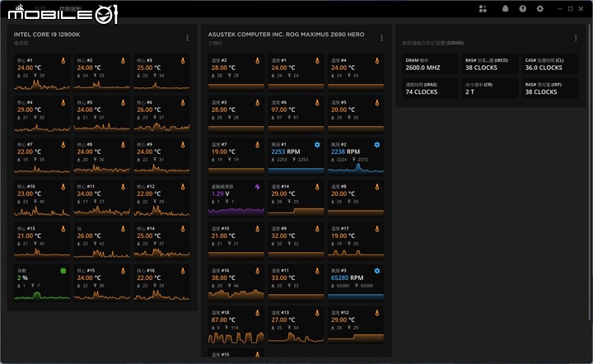The width and height of the screenshot is (593, 364).
Task: Select 溫度 #9 32.00 °C reading
Action: 282,236
